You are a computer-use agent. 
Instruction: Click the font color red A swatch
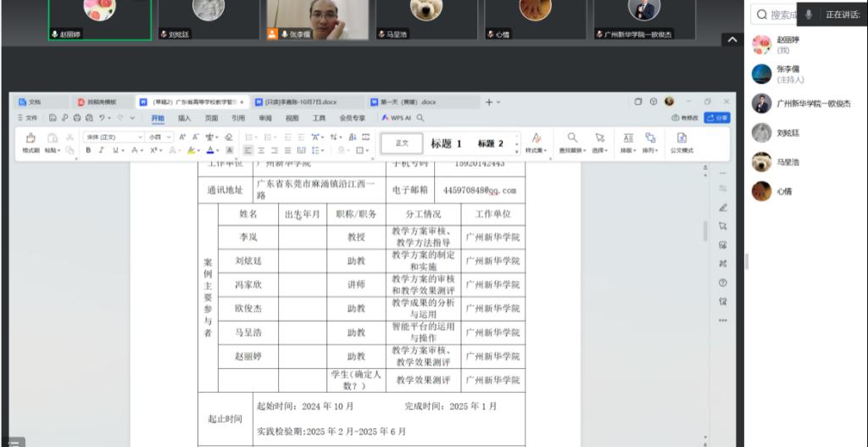click(211, 150)
